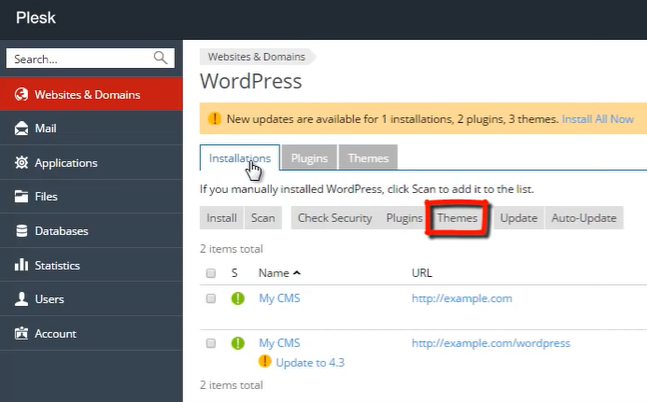Open Databases in the sidebar
Screen dimensions: 647x402
(x=91, y=231)
